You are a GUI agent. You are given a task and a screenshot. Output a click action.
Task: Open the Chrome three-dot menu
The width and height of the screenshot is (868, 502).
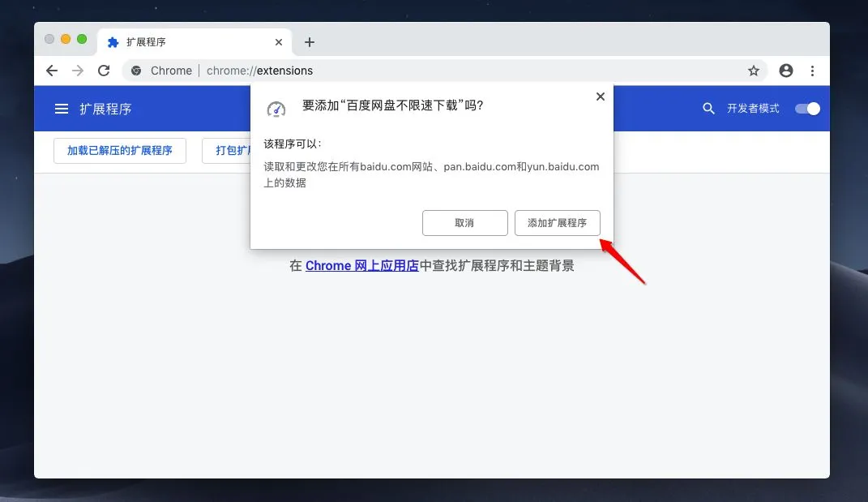812,71
